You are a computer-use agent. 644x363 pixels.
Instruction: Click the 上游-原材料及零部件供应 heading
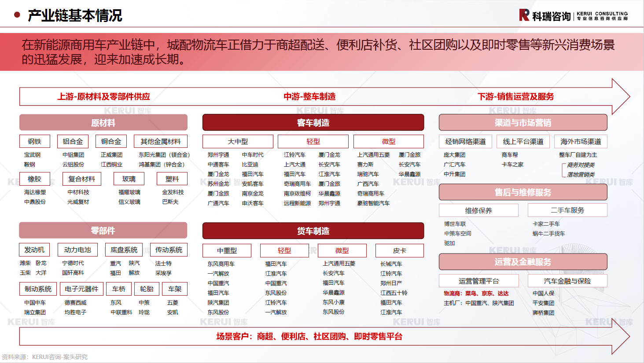click(104, 97)
